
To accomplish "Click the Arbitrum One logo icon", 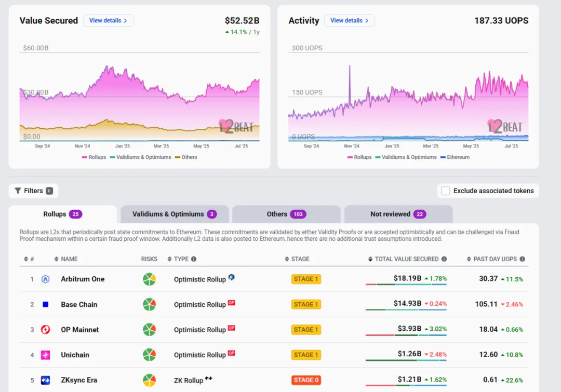I will pos(45,279).
